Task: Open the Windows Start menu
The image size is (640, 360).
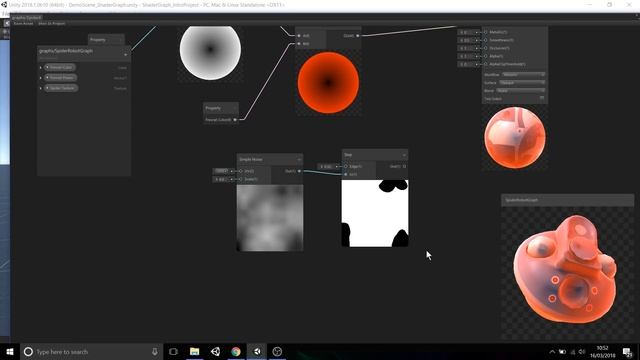Action: tap(10, 351)
